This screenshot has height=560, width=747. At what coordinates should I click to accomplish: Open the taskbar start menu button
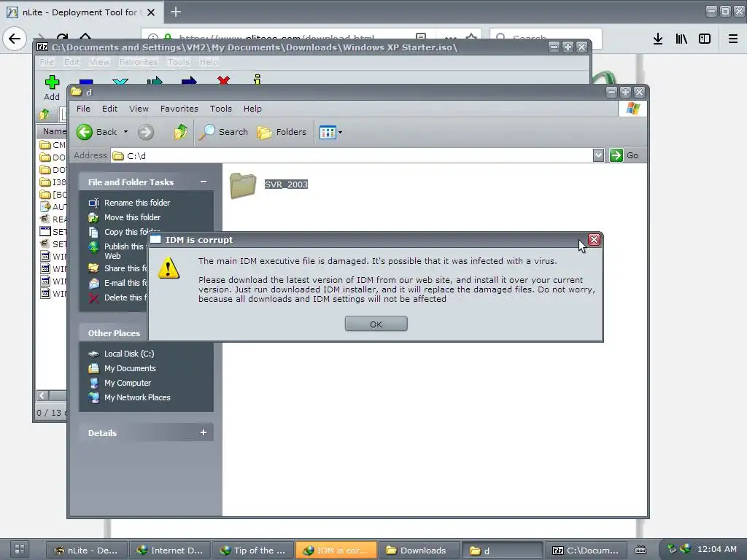pos(19,549)
